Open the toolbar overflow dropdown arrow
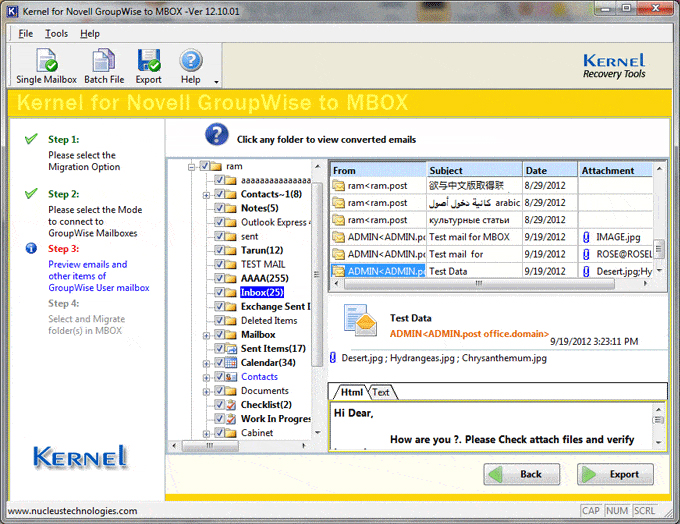The height and width of the screenshot is (524, 680). 216,82
